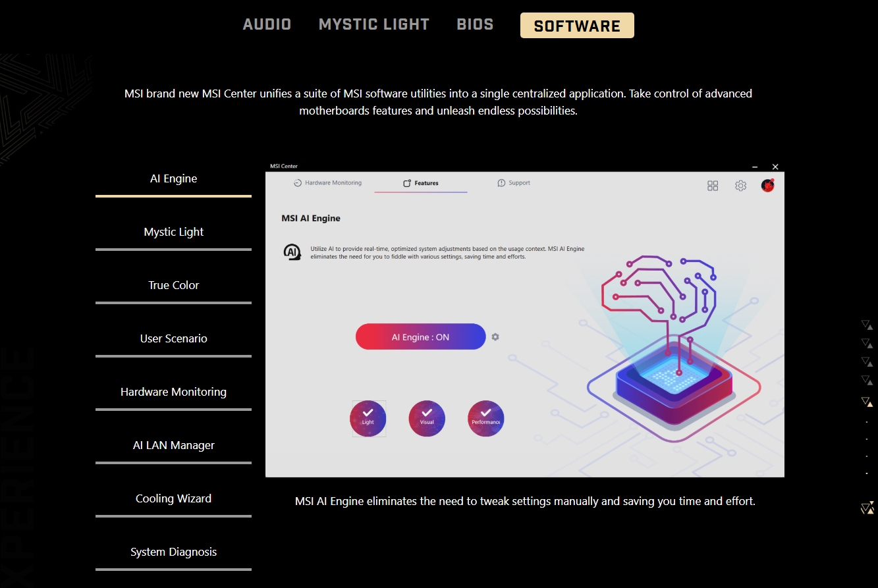Select the highlighted SOFTWARE tab
Viewport: 878px width, 588px height.
pos(577,26)
